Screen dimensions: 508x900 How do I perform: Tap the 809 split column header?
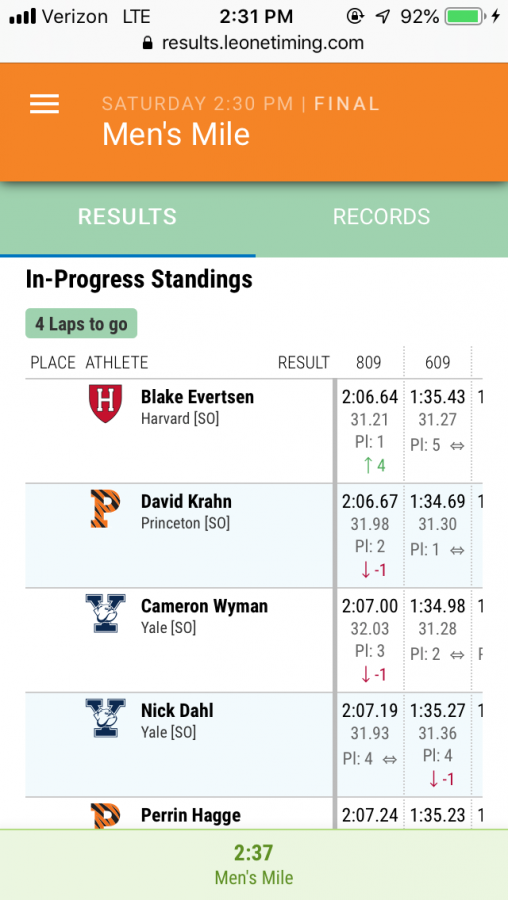click(369, 363)
